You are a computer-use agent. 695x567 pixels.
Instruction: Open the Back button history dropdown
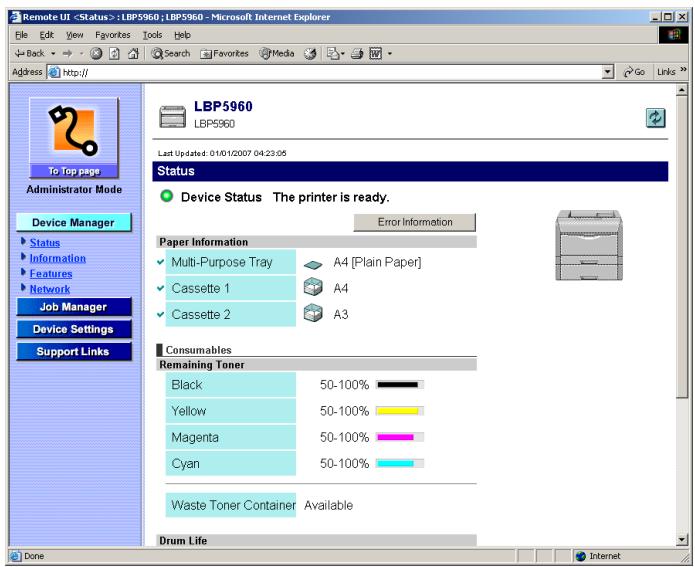tap(53, 54)
